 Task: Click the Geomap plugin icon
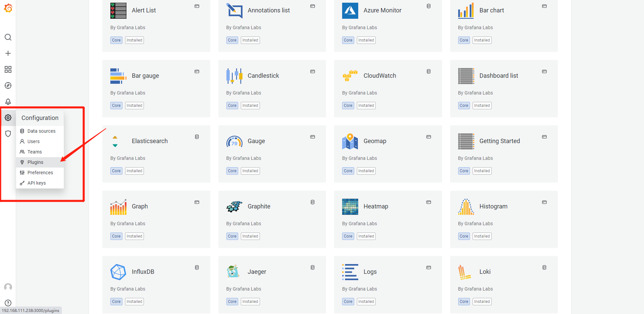(x=350, y=141)
